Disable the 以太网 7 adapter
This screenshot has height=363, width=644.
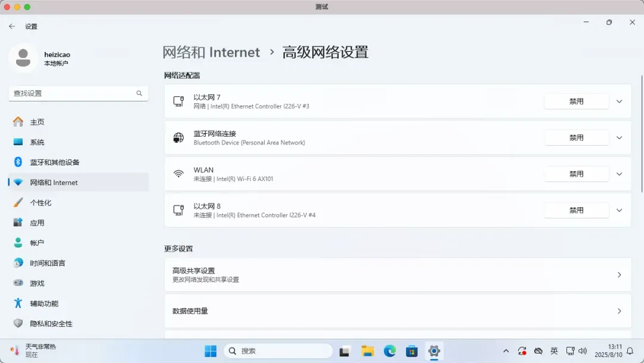(576, 101)
